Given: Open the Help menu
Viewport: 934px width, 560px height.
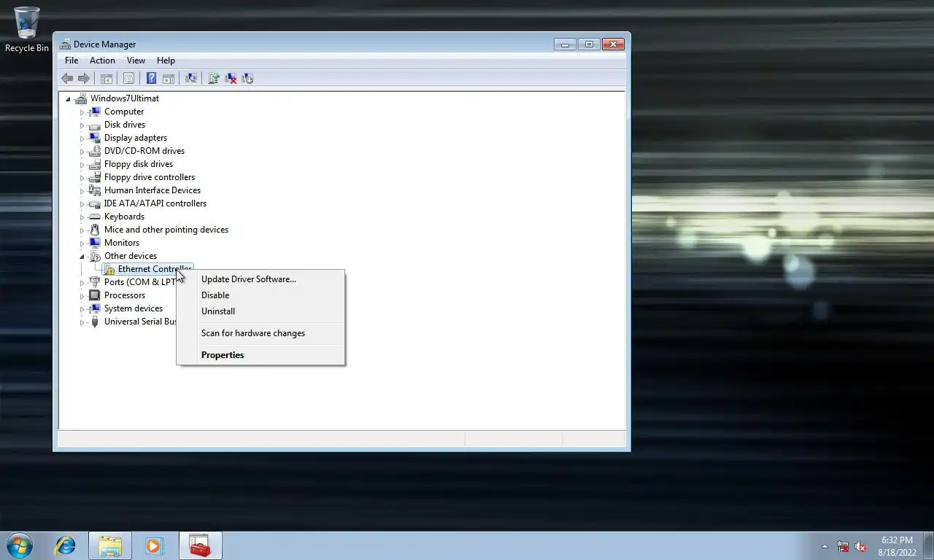Looking at the screenshot, I should click(x=166, y=61).
